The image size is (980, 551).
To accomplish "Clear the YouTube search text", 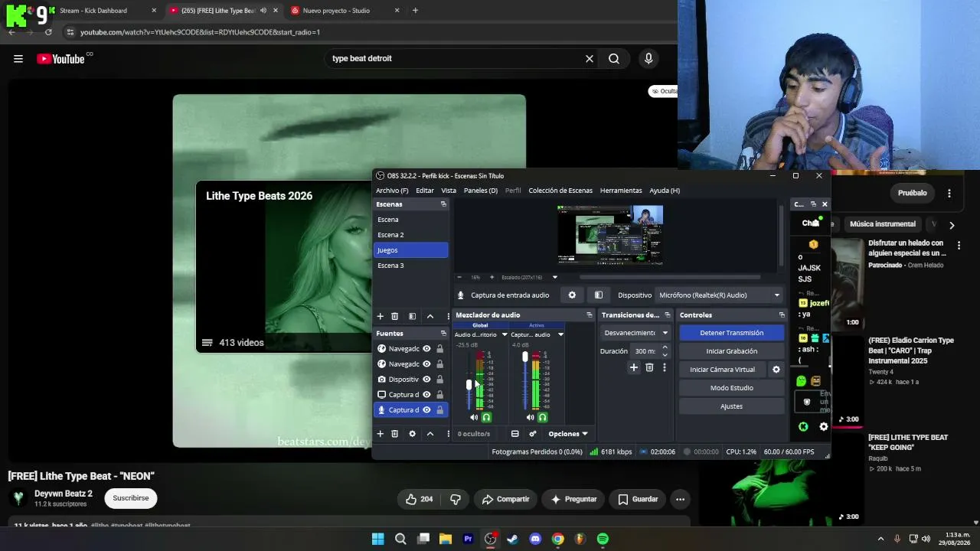I will pyautogui.click(x=590, y=59).
